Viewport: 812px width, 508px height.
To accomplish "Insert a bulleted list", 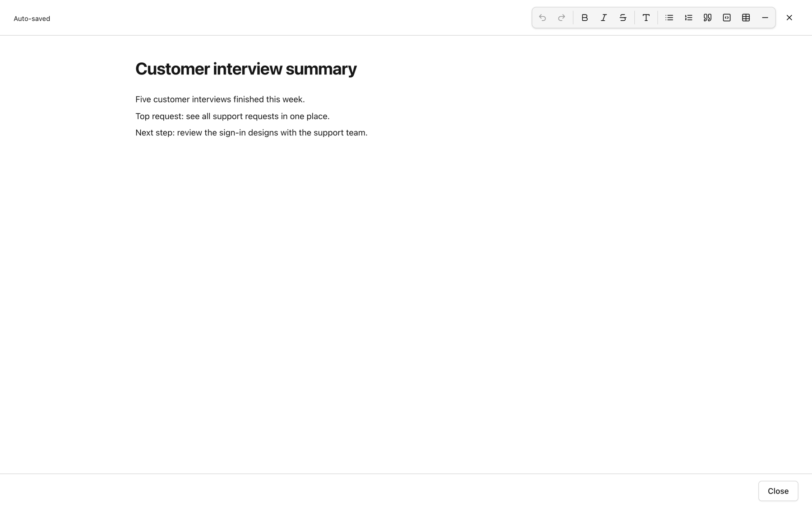I will pyautogui.click(x=669, y=18).
